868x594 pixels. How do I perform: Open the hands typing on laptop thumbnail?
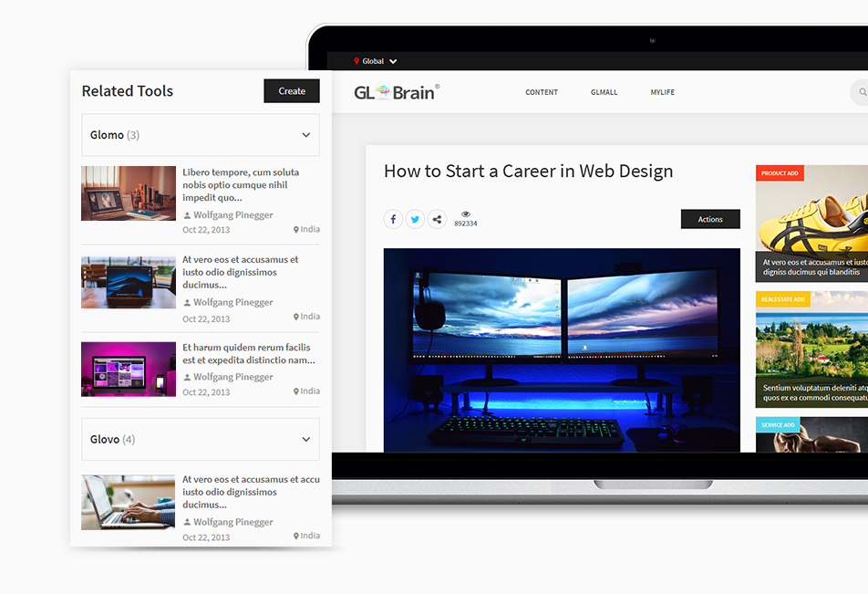tap(129, 502)
